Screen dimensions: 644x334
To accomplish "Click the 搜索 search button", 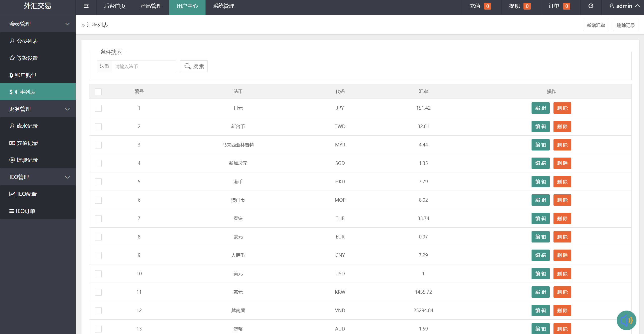I will tap(194, 66).
